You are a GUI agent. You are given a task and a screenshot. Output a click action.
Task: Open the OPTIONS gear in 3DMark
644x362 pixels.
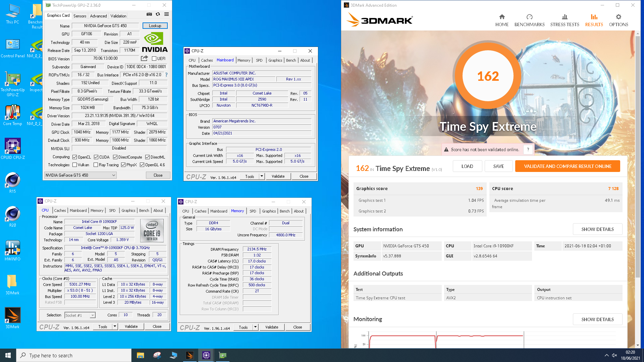tap(619, 20)
